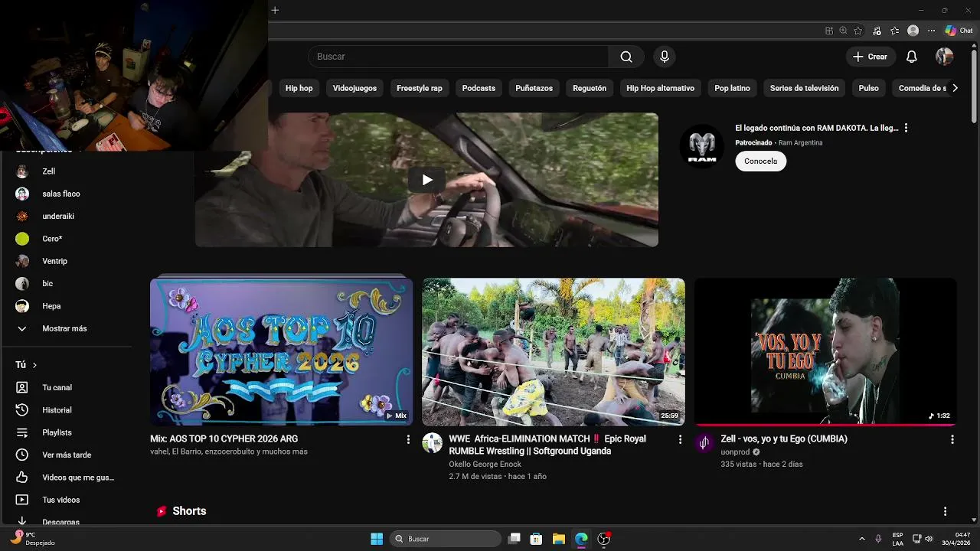Open Edge profile avatar icon

tap(913, 31)
